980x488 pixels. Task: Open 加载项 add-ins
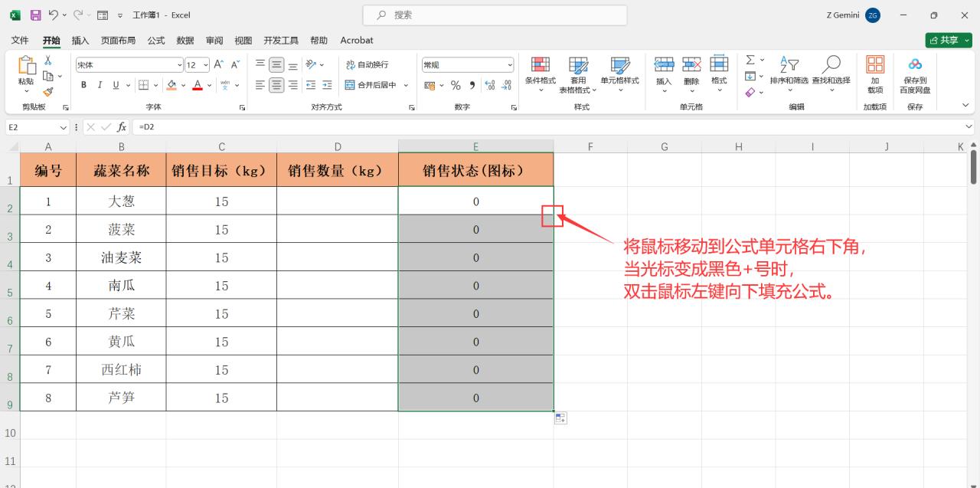pos(875,74)
